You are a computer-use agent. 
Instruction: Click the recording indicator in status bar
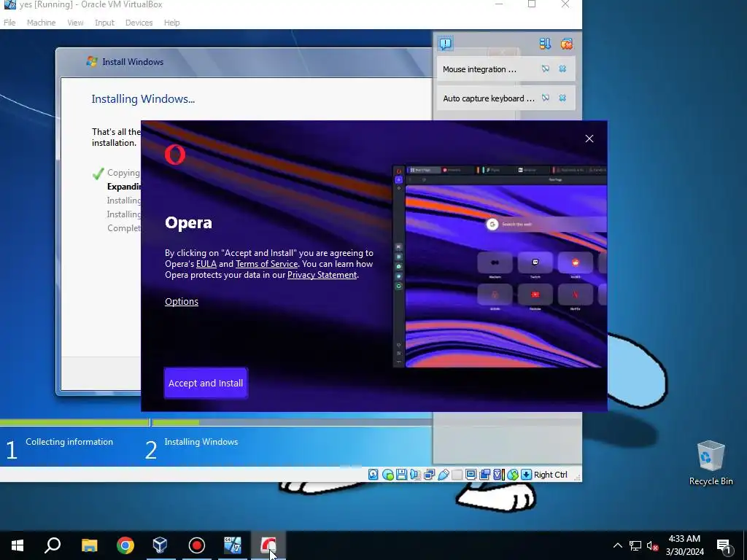point(485,474)
